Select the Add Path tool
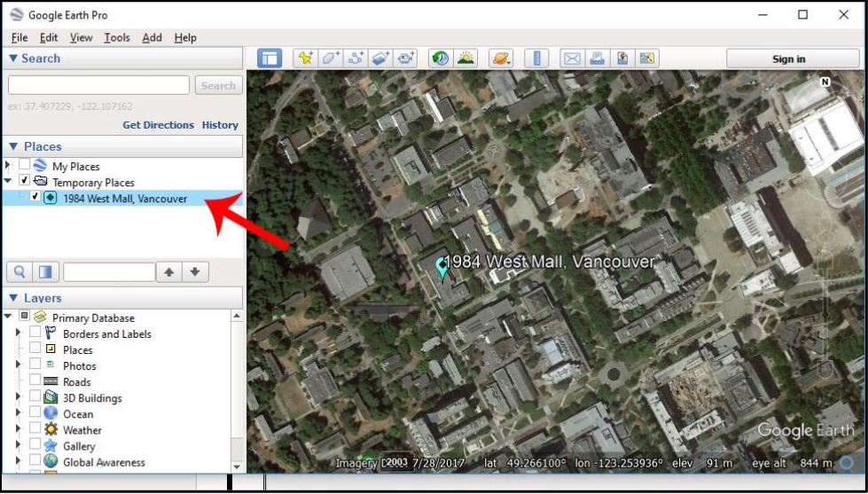 356,59
